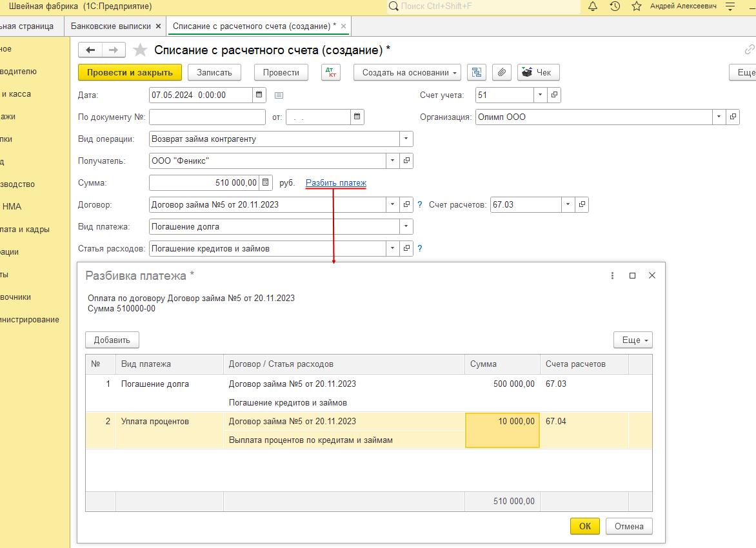The width and height of the screenshot is (756, 548).
Task: Expand Договор dropdown arrow
Action: [392, 204]
